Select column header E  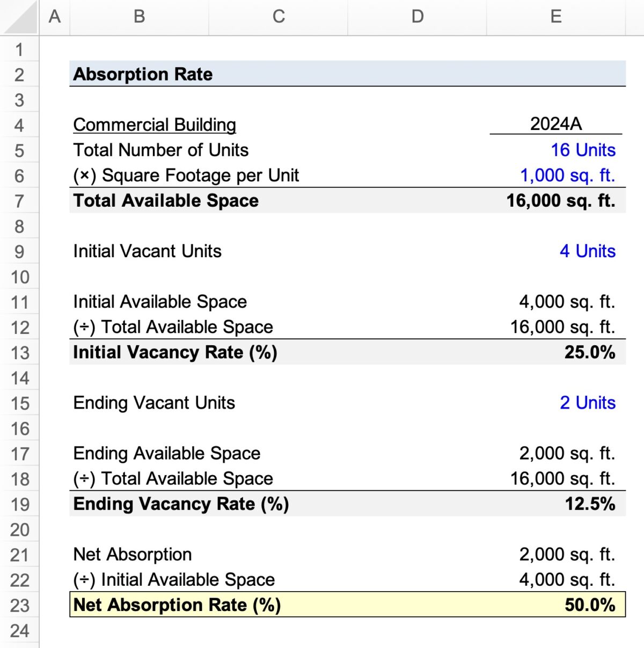coord(556,16)
